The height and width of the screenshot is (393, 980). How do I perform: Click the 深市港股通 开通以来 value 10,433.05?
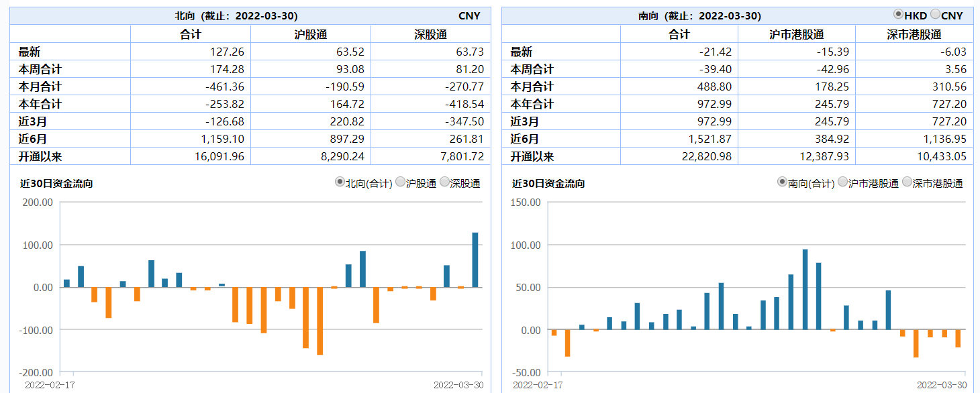coord(942,156)
